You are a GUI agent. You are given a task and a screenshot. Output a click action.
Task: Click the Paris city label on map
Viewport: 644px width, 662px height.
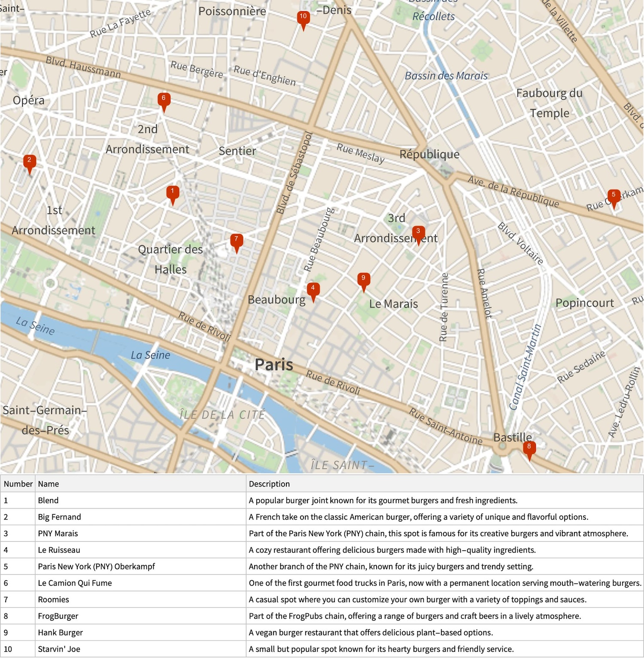274,365
